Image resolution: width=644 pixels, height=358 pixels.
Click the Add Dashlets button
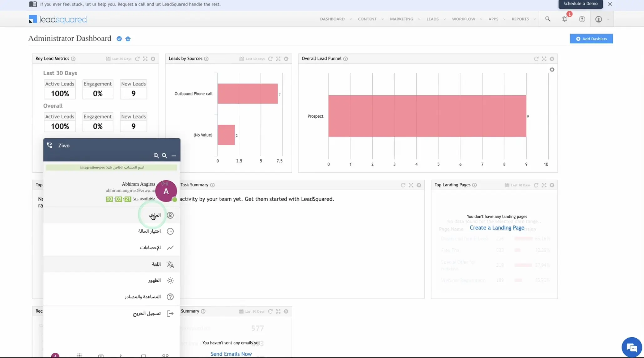click(x=591, y=39)
